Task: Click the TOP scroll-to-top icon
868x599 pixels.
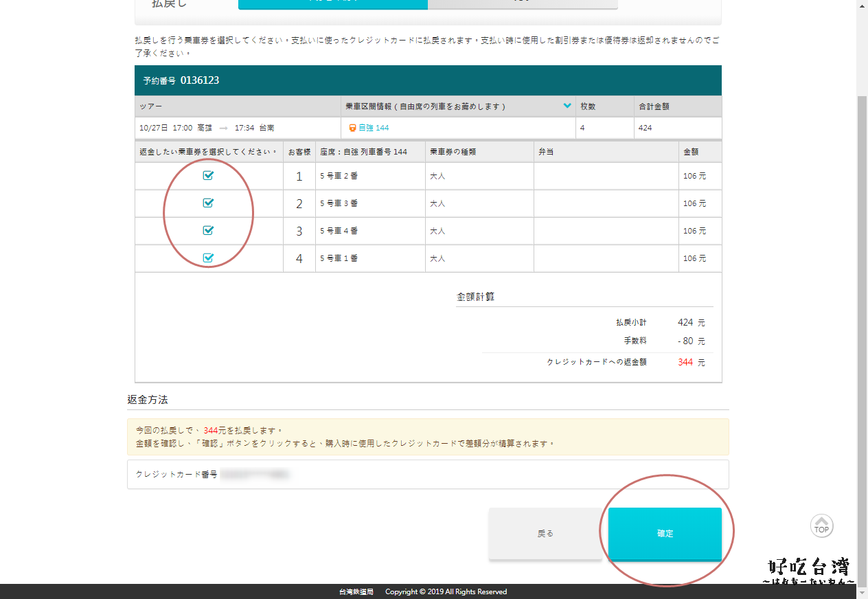Action: click(821, 525)
